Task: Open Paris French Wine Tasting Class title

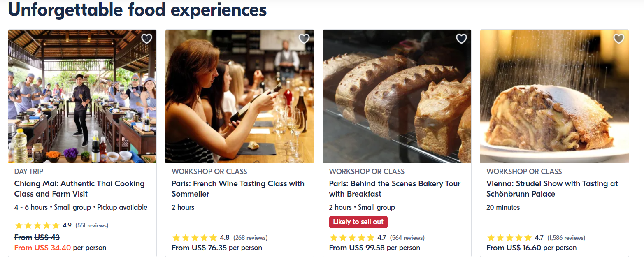Action: pyautogui.click(x=238, y=189)
